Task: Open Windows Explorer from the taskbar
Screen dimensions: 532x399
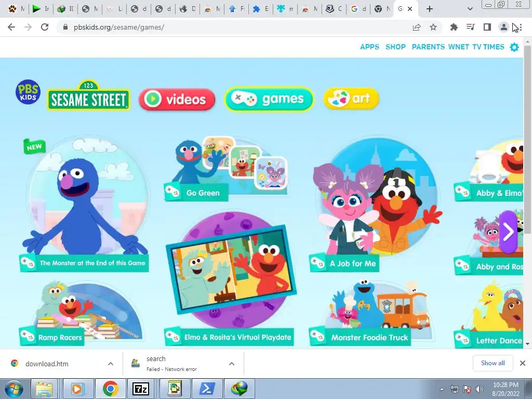Action: pos(45,389)
